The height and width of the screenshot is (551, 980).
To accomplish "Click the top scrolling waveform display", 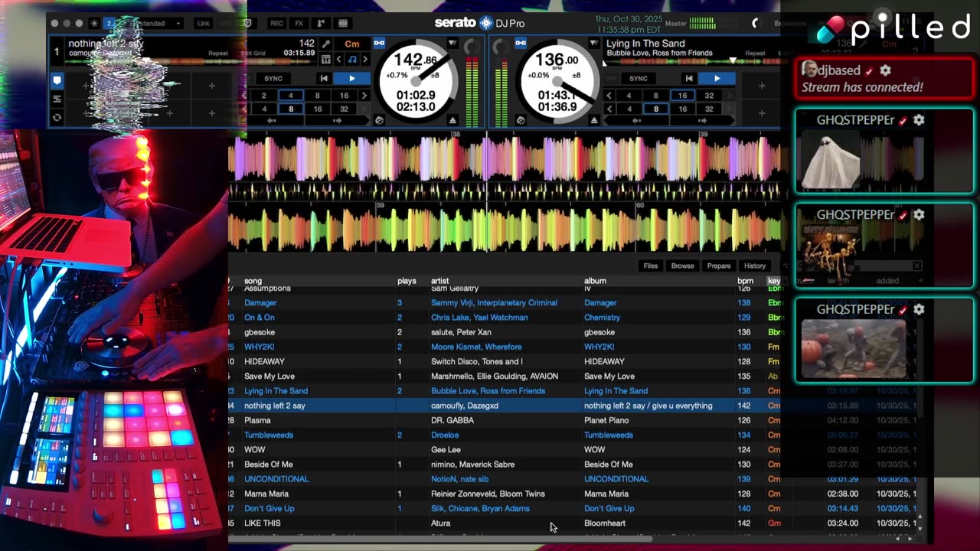I will [505, 158].
